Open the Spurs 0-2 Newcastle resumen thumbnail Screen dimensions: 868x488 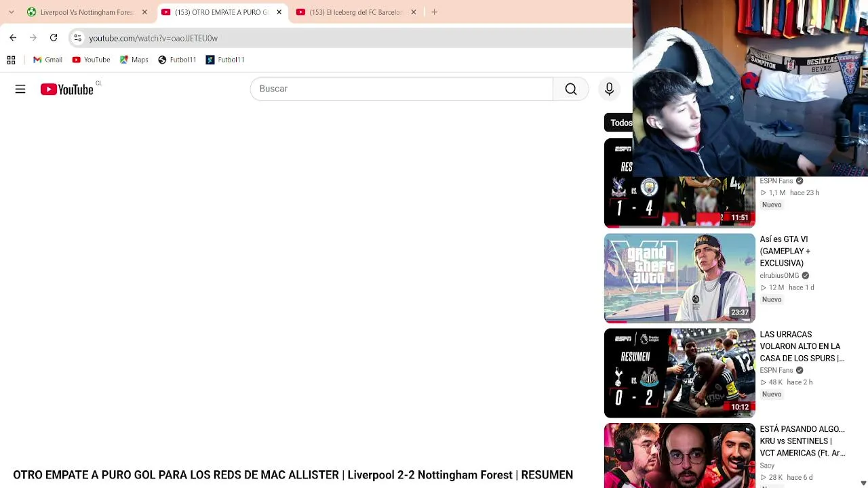click(679, 373)
